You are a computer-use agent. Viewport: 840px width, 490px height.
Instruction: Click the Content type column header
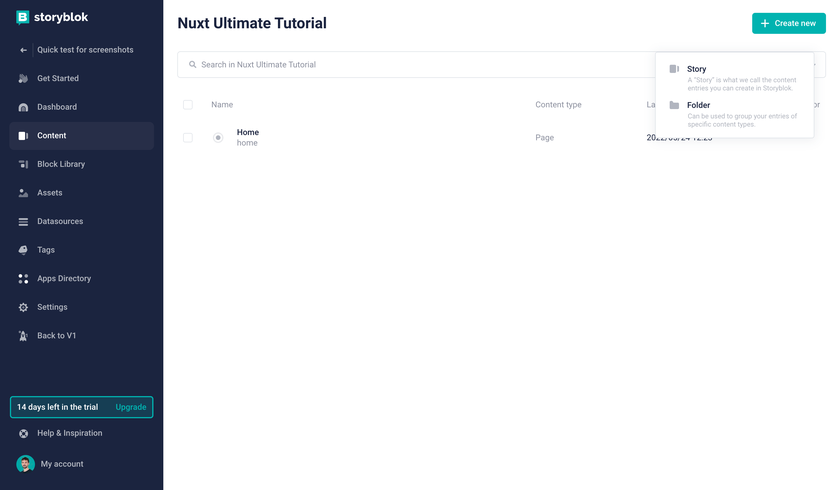558,104
